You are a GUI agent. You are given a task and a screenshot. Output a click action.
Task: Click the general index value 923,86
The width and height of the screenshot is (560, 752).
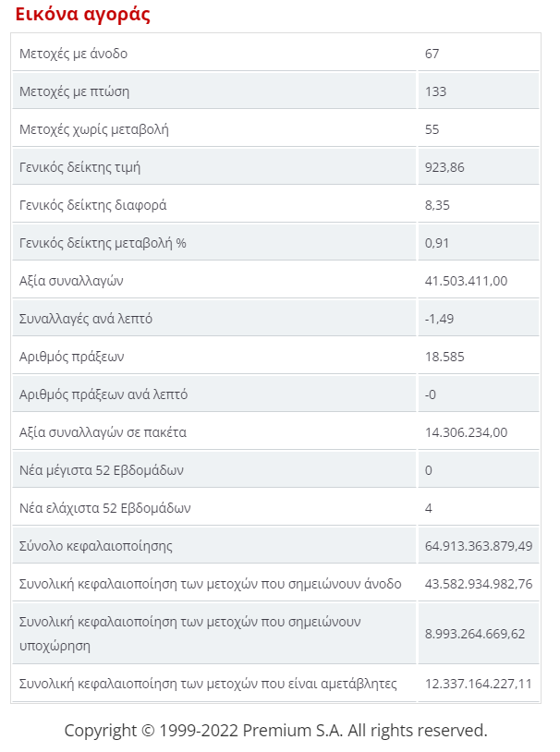pos(444,167)
